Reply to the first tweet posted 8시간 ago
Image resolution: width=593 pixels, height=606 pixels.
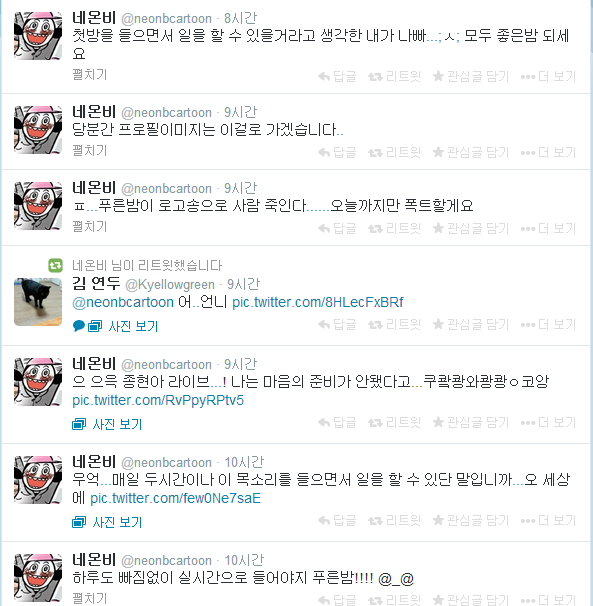[337, 77]
